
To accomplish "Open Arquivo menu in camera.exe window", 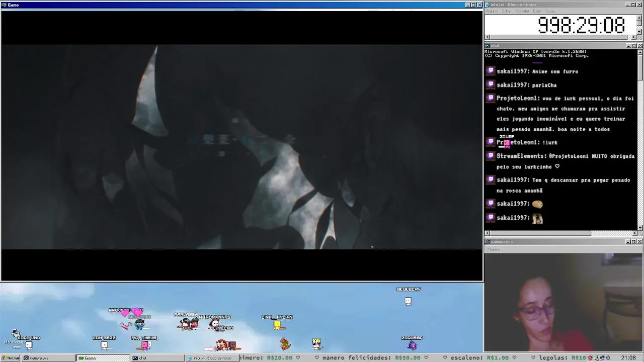I will (x=493, y=249).
